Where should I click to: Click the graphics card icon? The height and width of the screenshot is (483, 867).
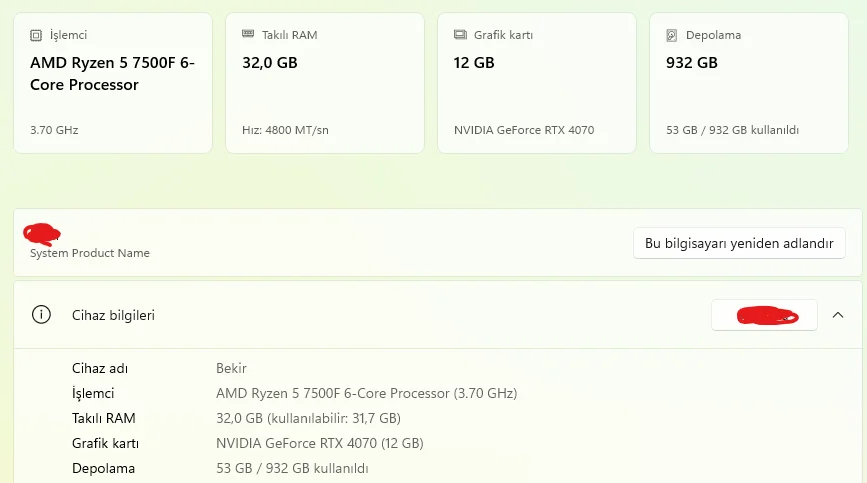point(460,35)
